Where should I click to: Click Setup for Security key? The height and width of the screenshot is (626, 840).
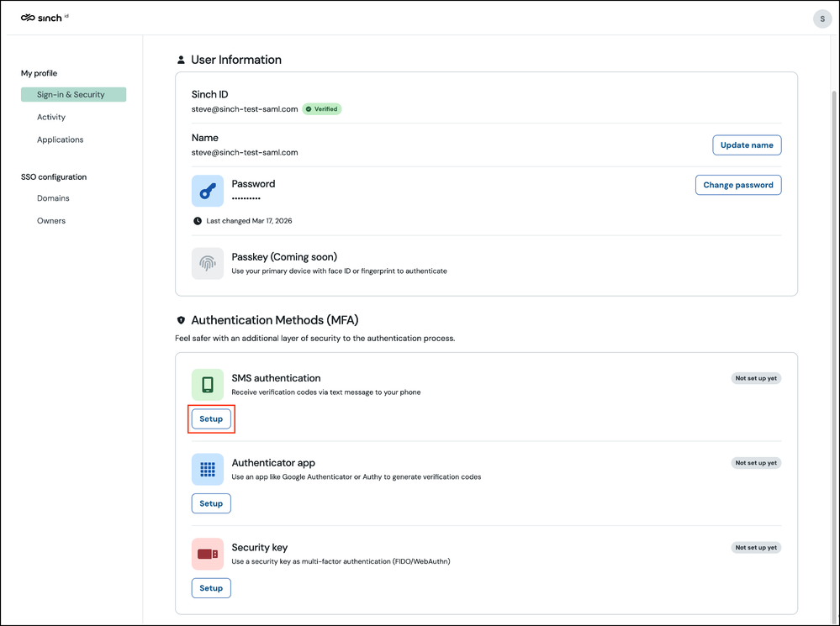[211, 588]
